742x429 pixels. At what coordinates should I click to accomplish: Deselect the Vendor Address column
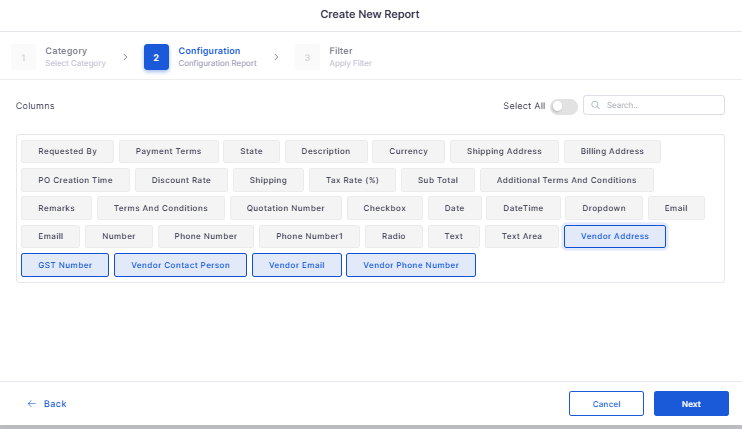[615, 236]
